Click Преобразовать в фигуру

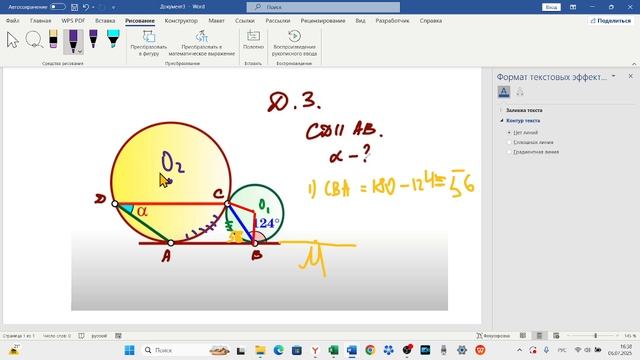click(x=149, y=43)
